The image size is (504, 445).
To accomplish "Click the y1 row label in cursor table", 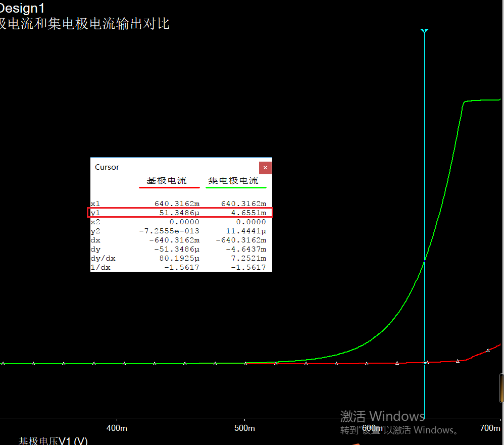I will 95,213.
